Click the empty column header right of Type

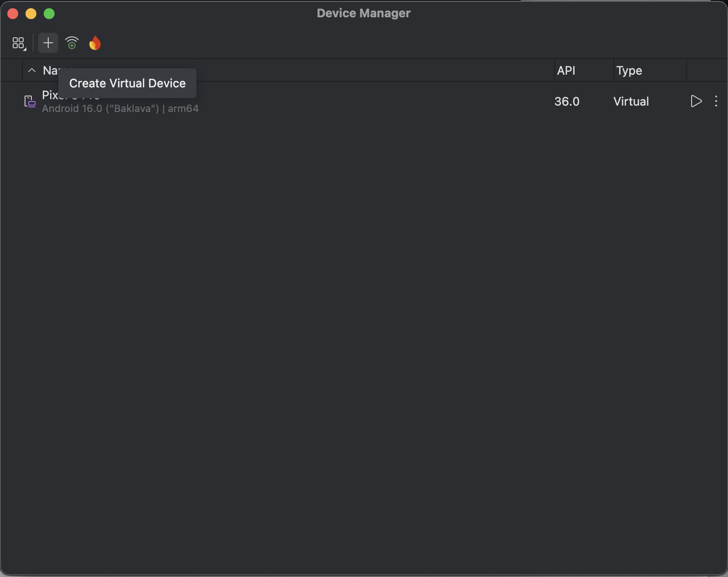coord(707,71)
